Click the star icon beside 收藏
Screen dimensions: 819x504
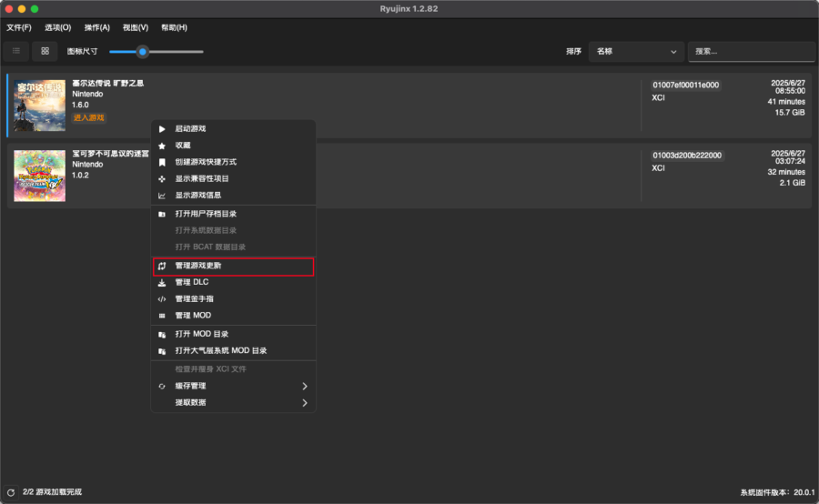point(162,146)
